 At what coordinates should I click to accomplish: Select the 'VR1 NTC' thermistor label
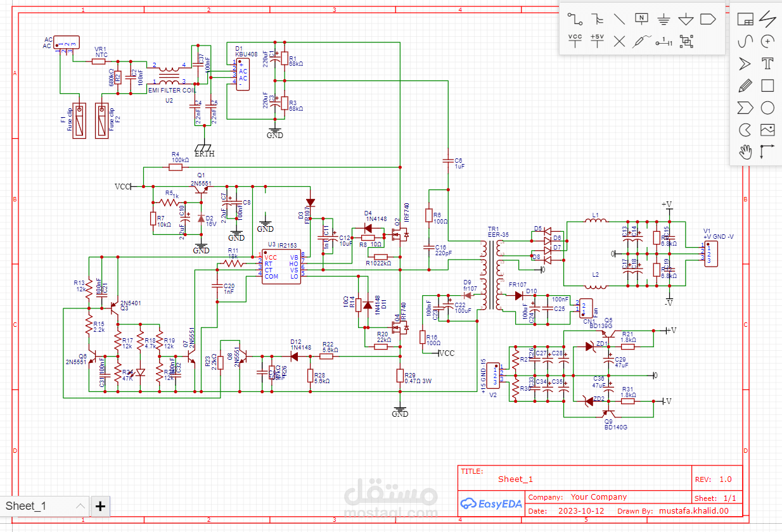tap(101, 52)
